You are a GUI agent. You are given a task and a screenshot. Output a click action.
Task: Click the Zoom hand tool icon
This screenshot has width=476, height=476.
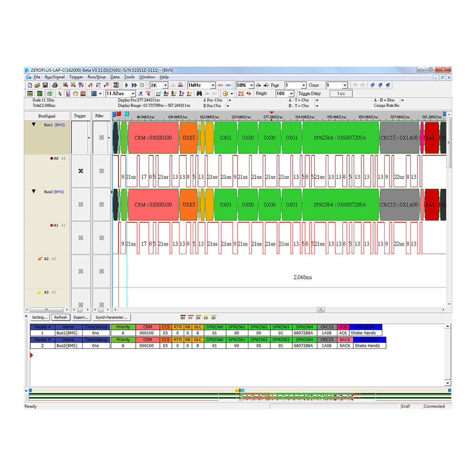(x=75, y=93)
